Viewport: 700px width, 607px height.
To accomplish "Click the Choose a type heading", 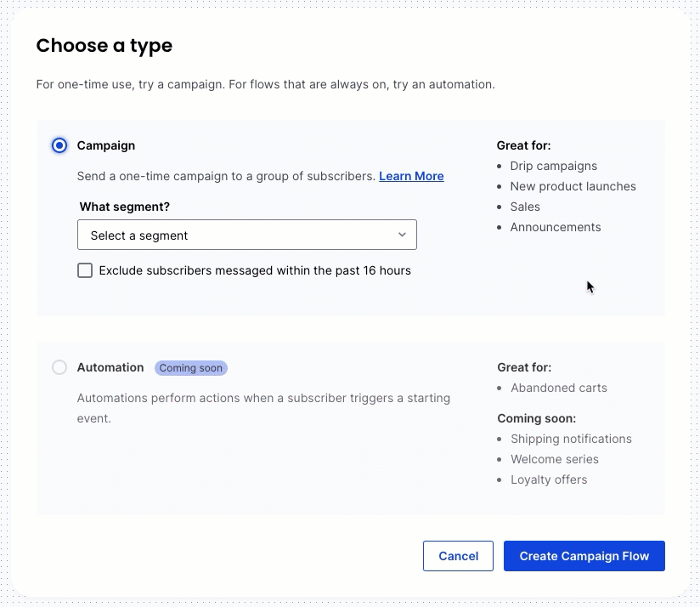I will pos(104,46).
